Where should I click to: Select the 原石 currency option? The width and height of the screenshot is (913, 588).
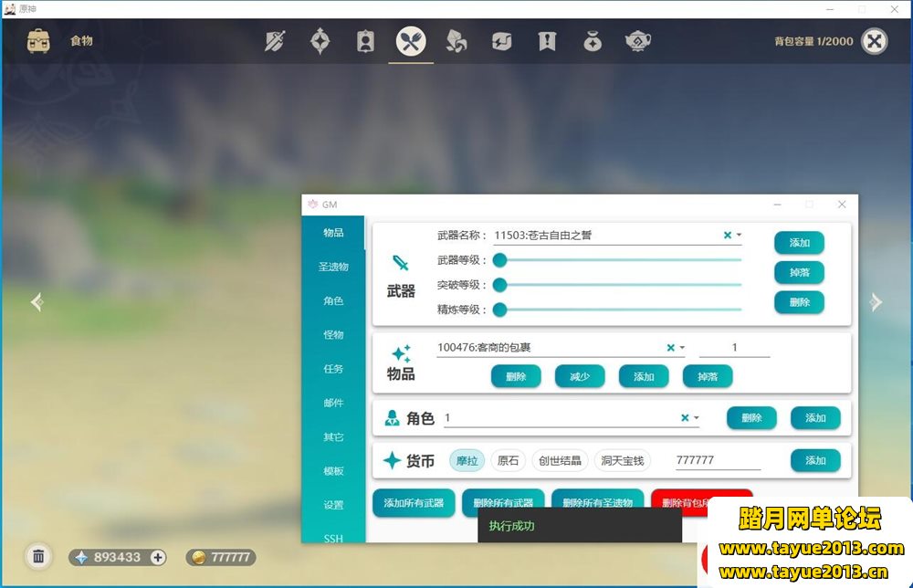point(508,460)
